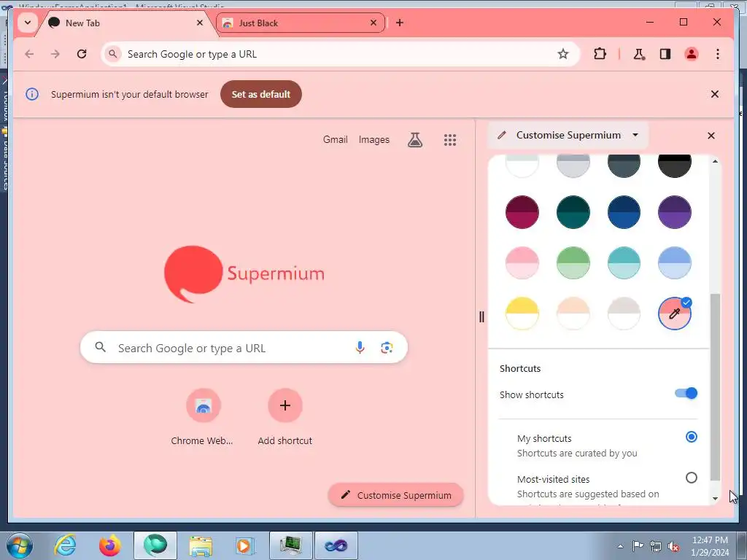Click the info icon in the default browser bar
The width and height of the screenshot is (747, 560).
(x=32, y=94)
